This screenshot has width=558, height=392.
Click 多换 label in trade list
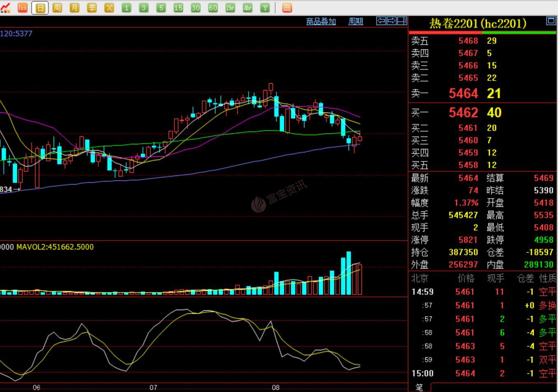(x=548, y=305)
